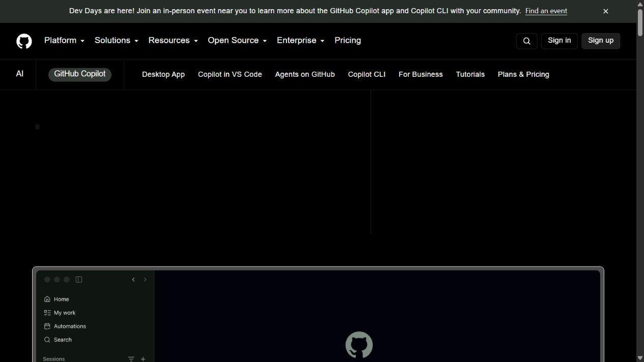
Task: Open the For Business tab
Action: point(421,74)
